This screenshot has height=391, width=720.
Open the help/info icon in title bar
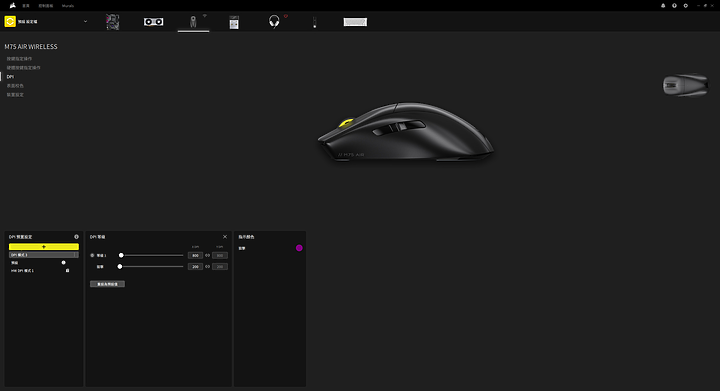pyautogui.click(x=674, y=6)
